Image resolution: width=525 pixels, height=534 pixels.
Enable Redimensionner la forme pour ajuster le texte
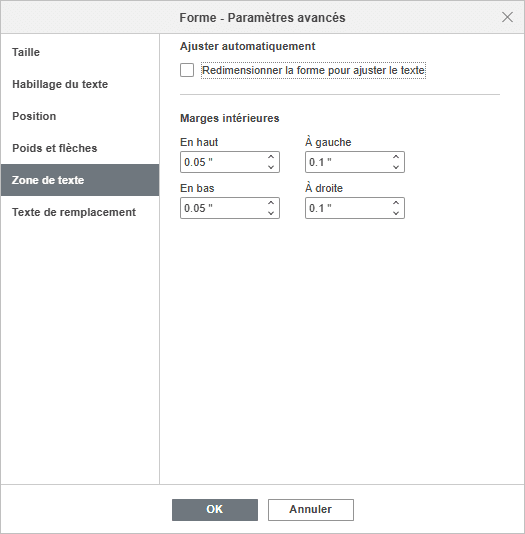[x=187, y=70]
